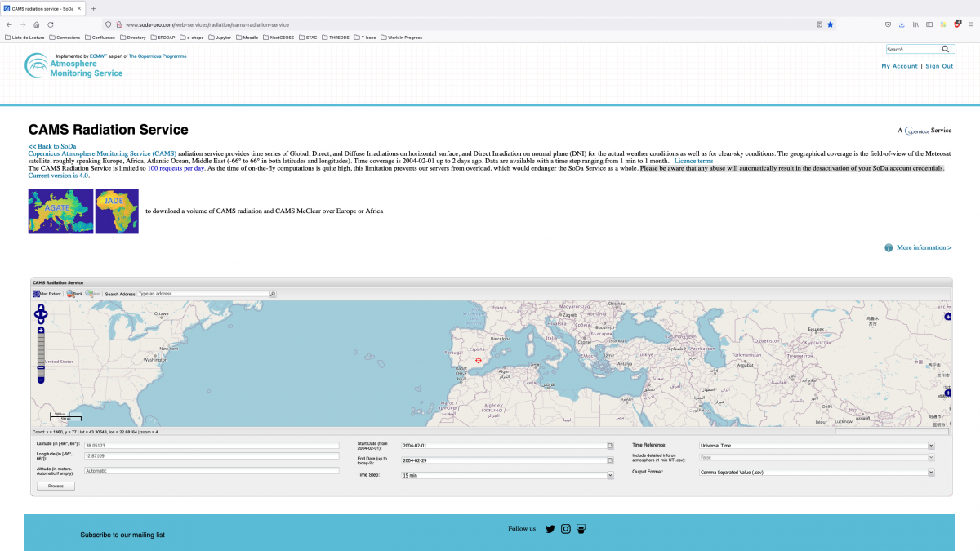Open The Copernicus Programme header link
Image resolution: width=980 pixels, height=551 pixels.
click(158, 56)
